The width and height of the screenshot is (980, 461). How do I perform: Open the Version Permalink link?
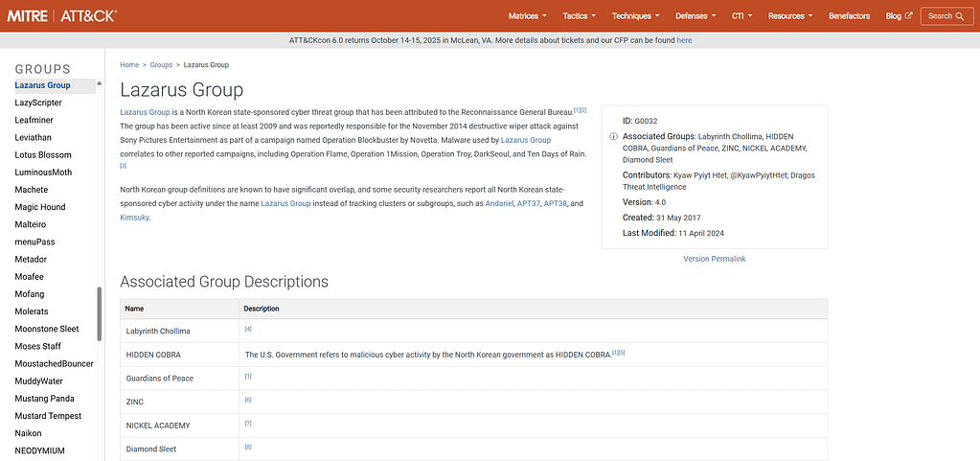coord(714,259)
